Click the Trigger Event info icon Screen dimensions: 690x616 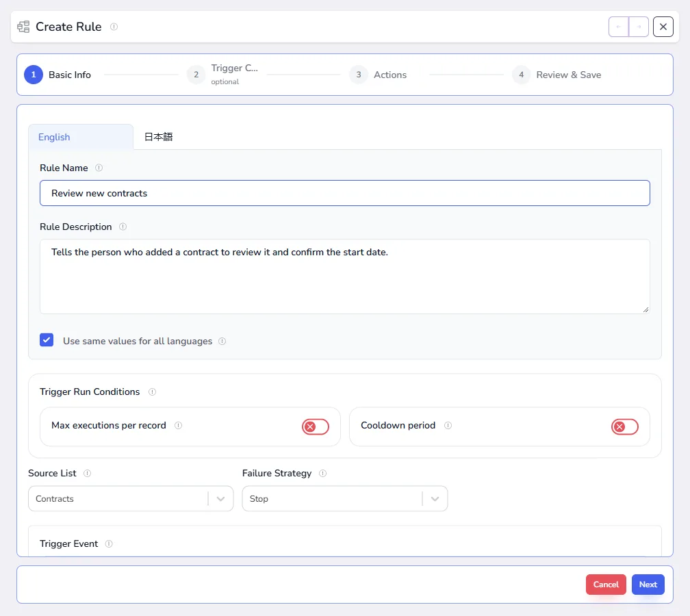109,544
